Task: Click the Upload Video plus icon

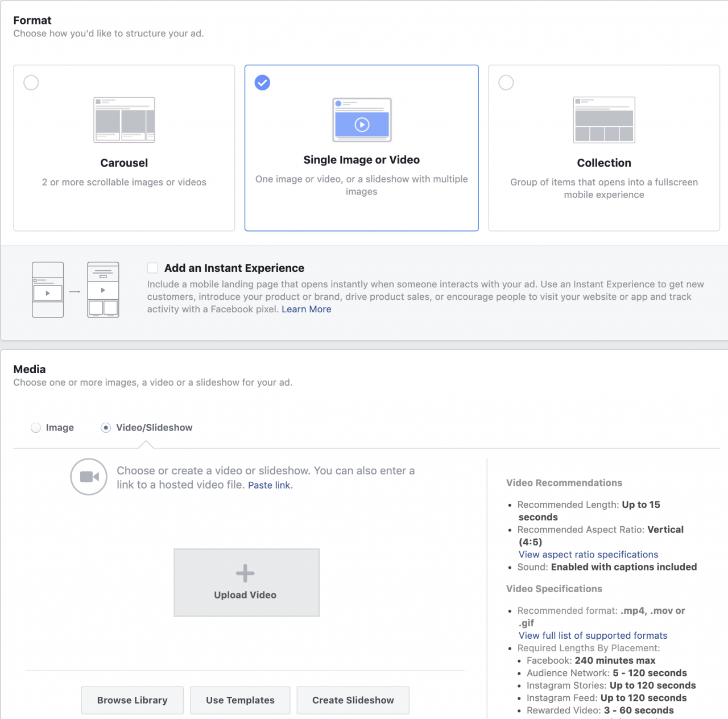Action: 245,573
